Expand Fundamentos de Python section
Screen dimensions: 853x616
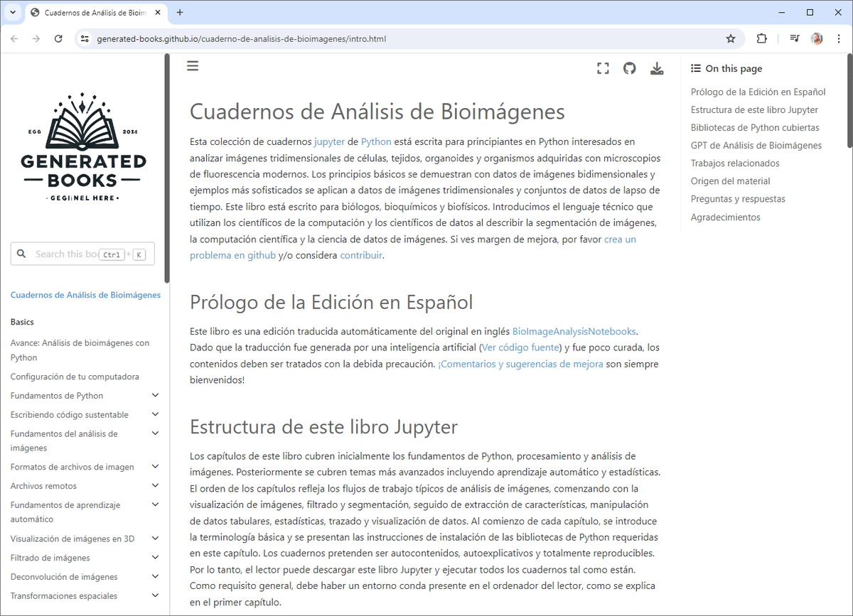(156, 396)
